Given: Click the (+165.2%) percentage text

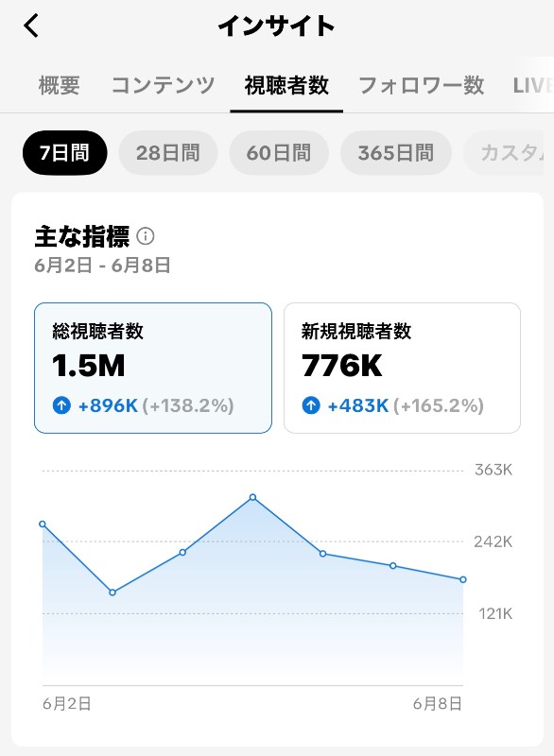Looking at the screenshot, I should pyautogui.click(x=439, y=405).
